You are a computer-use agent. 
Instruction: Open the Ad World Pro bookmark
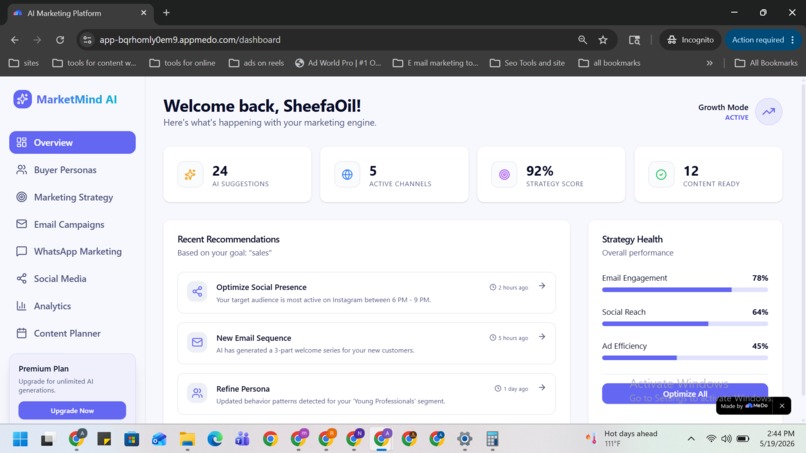click(x=338, y=63)
